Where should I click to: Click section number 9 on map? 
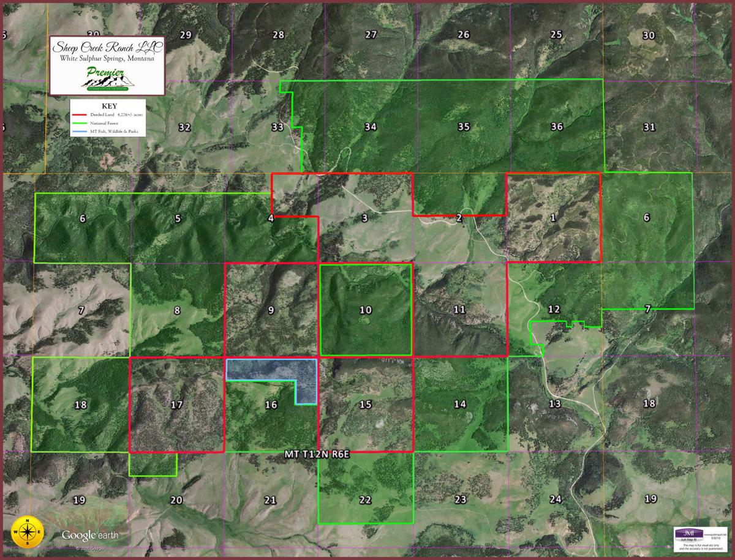point(271,310)
